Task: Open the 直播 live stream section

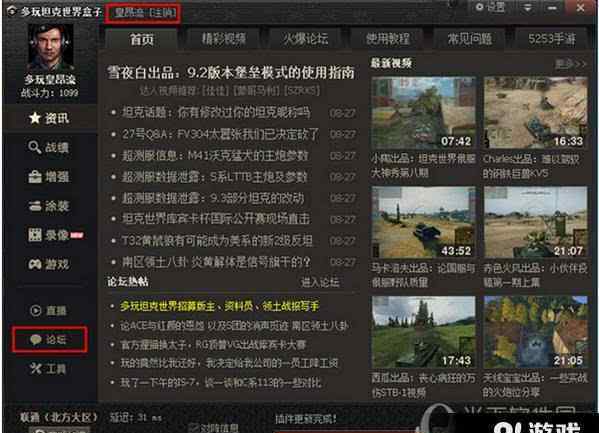Action: pos(49,311)
